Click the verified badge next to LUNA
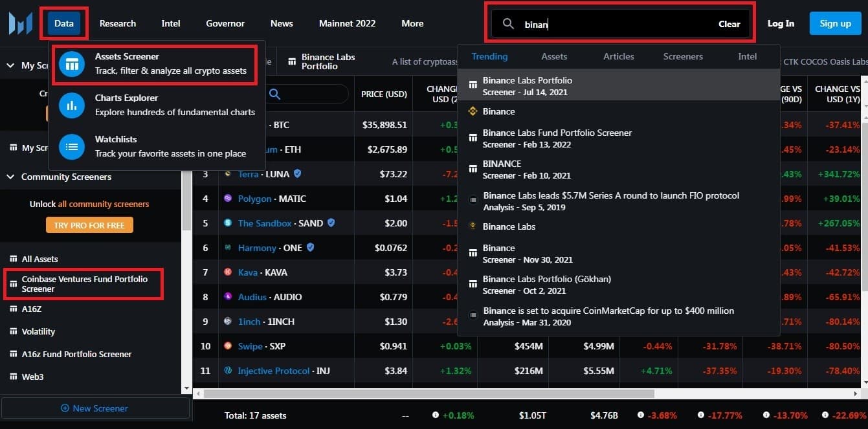The width and height of the screenshot is (868, 429). tap(298, 174)
